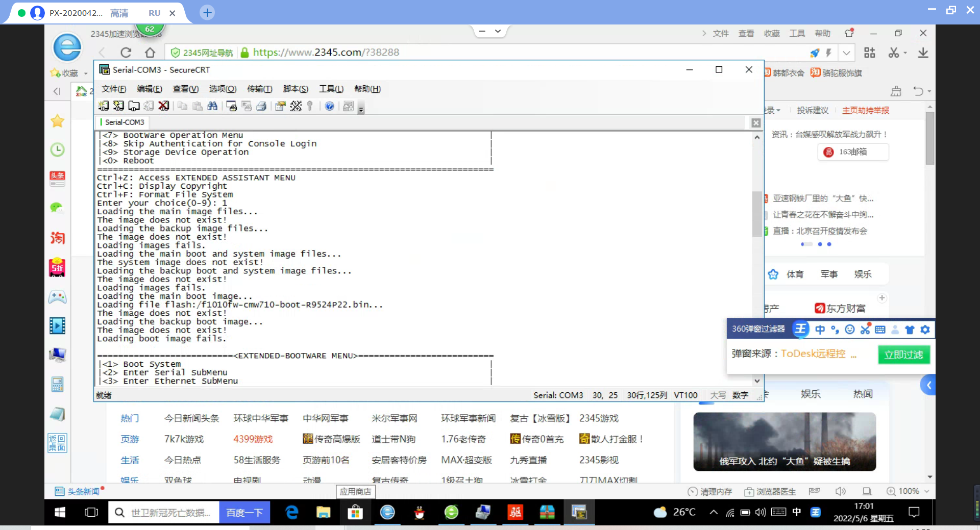Image resolution: width=980 pixels, height=530 pixels.
Task: Click the browser home icon
Action: [150, 53]
